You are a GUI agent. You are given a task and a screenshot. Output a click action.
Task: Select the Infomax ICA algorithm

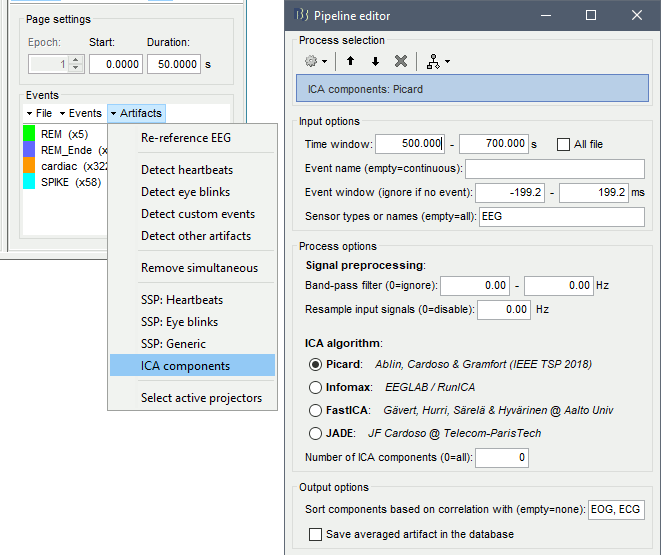pos(316,386)
